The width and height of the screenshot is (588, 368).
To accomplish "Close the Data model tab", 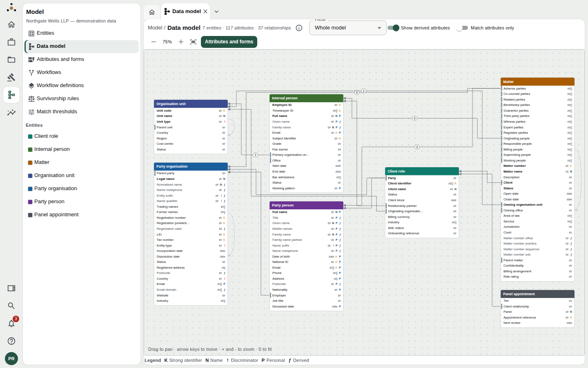I will [x=205, y=11].
